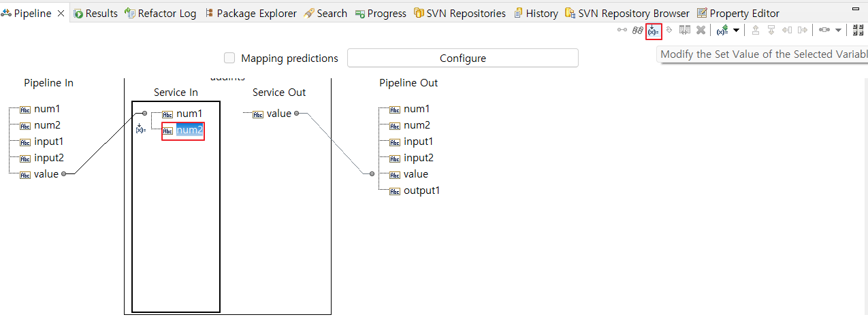Select output1 in Pipeline Out
This screenshot has width=868, height=317.
click(421, 190)
